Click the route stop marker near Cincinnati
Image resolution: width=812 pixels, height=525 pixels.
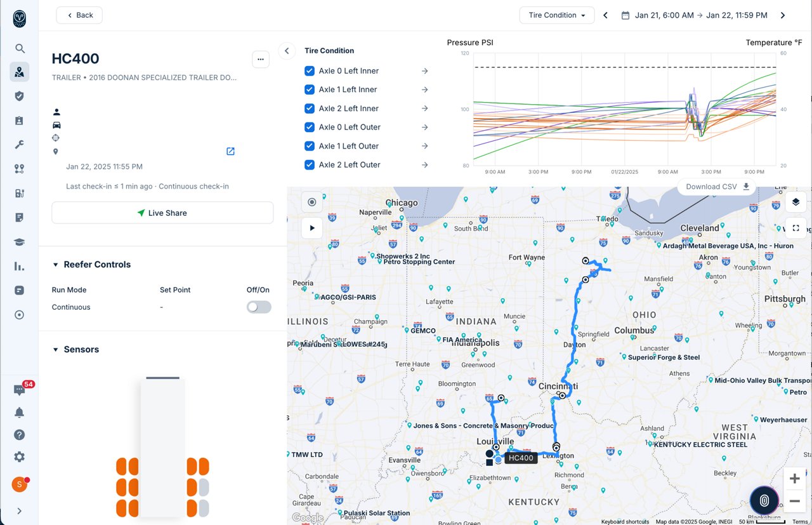point(562,395)
